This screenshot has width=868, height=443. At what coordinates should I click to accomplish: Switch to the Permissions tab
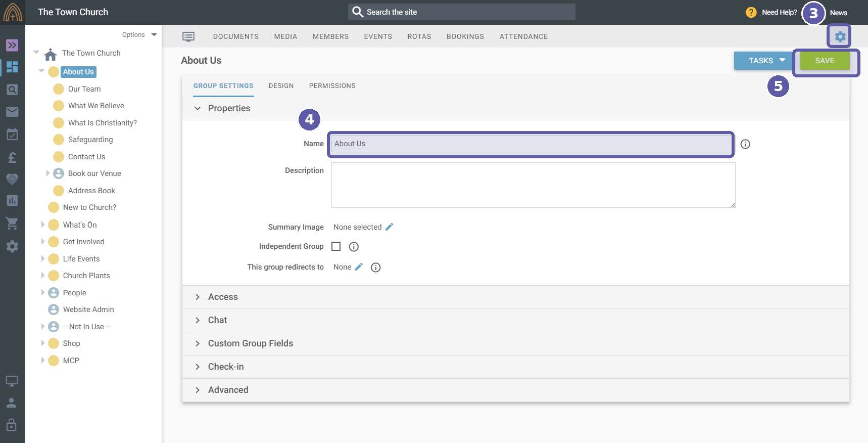[332, 86]
